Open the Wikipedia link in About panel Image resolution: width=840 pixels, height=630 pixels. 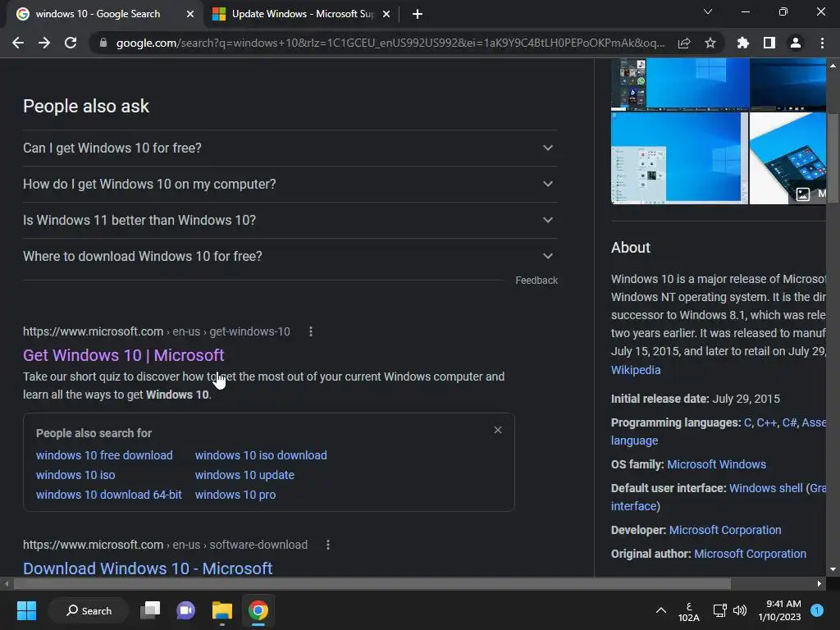[636, 370]
